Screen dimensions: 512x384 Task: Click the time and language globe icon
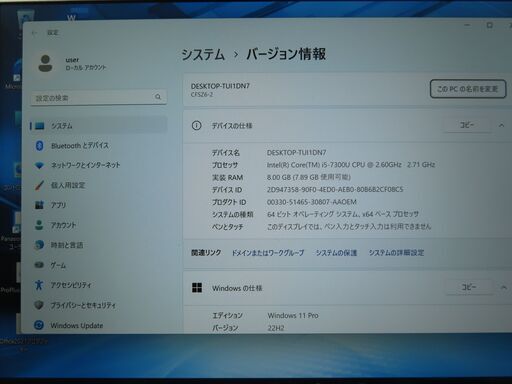[x=39, y=245]
